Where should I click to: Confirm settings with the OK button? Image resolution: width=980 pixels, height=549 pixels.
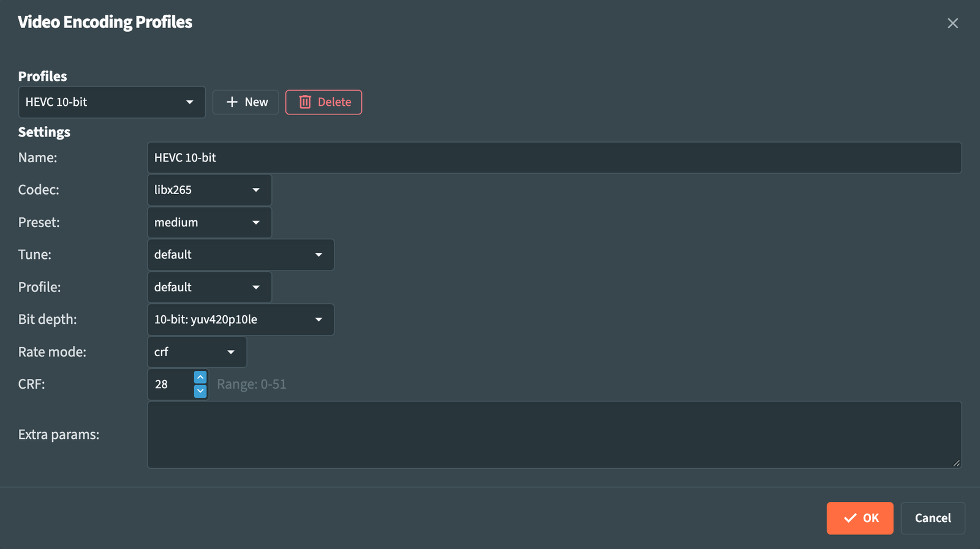(x=860, y=518)
